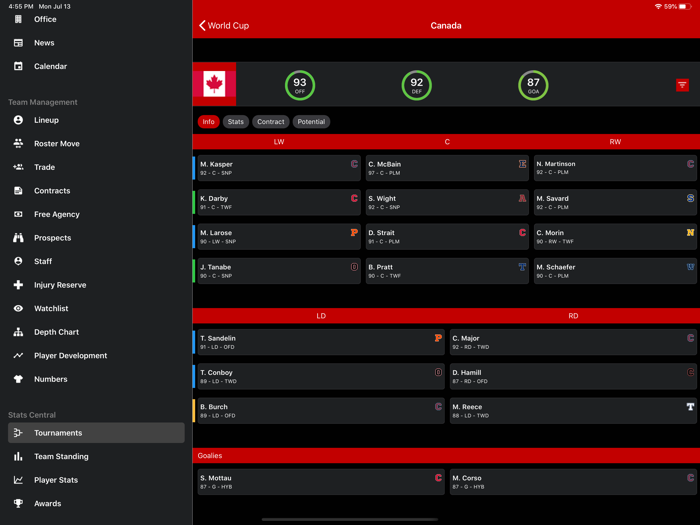
Task: Open the Calendar icon
Action: click(x=18, y=66)
